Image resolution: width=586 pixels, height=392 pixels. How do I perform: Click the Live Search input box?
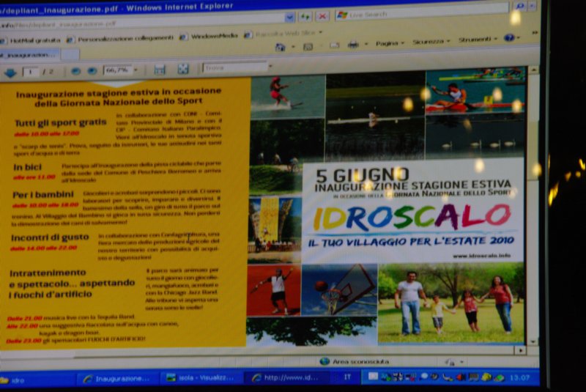click(423, 11)
